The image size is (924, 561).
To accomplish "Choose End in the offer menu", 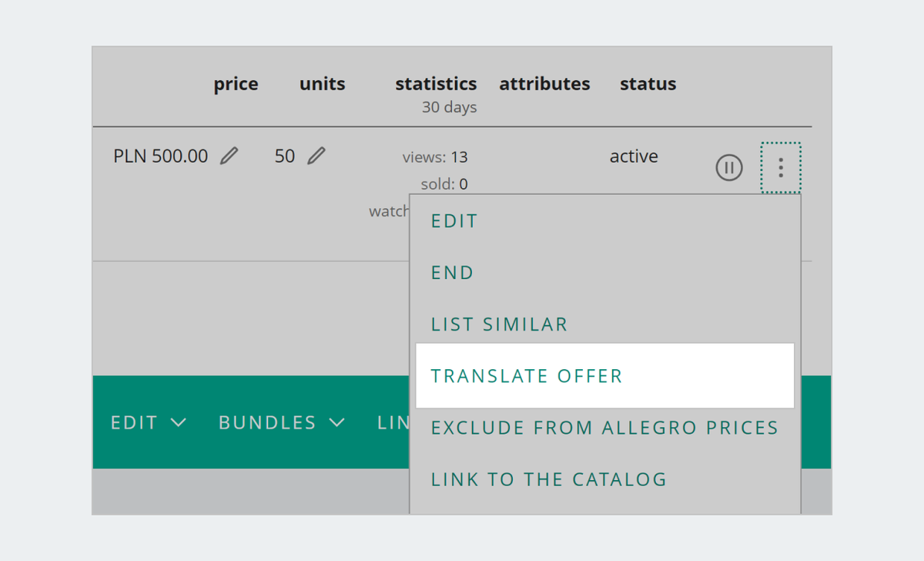I will click(x=453, y=274).
